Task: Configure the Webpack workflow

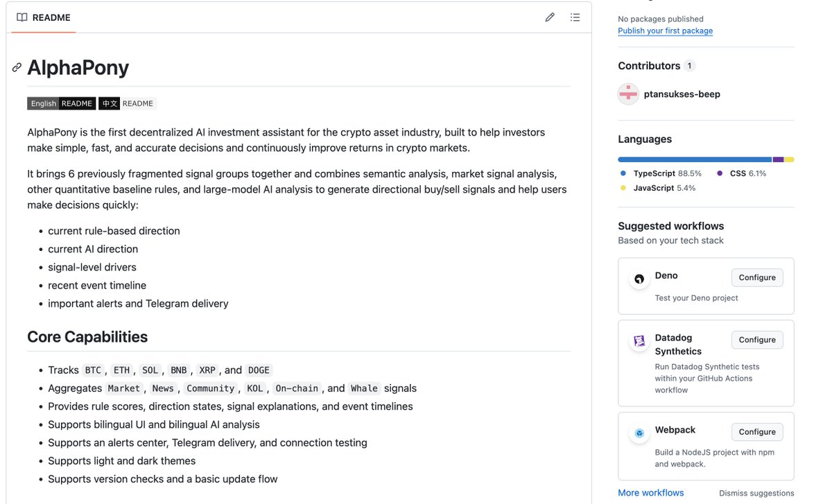Action: (x=757, y=432)
